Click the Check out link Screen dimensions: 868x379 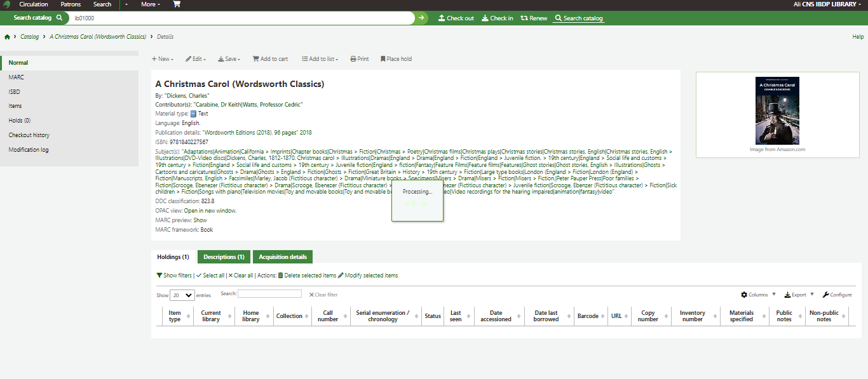point(456,18)
